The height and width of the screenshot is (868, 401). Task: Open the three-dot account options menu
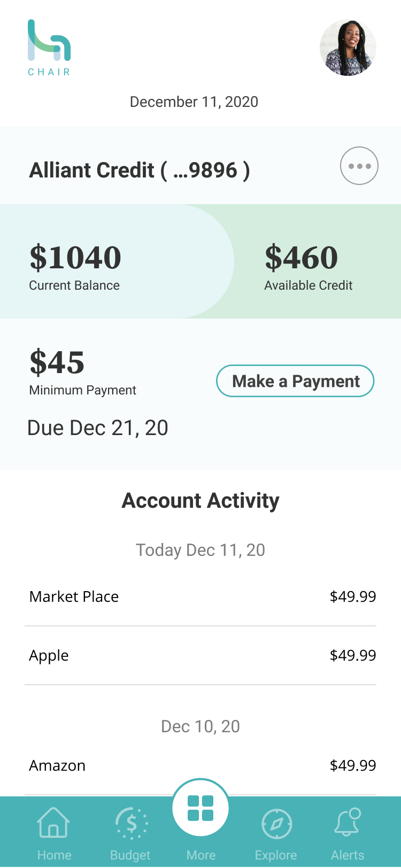pyautogui.click(x=359, y=166)
